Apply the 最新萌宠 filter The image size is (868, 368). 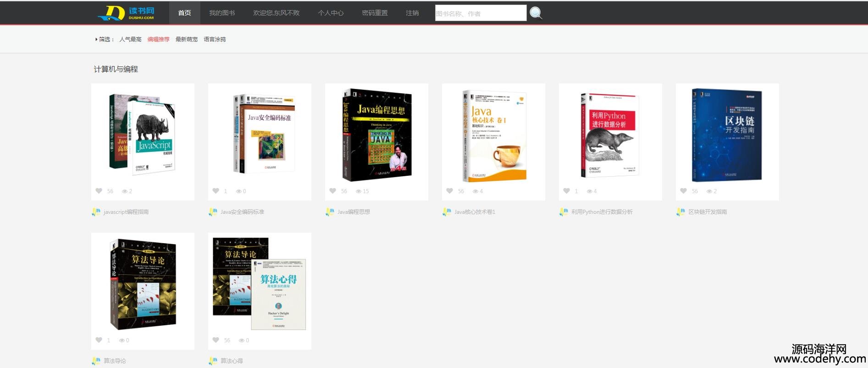click(x=186, y=39)
